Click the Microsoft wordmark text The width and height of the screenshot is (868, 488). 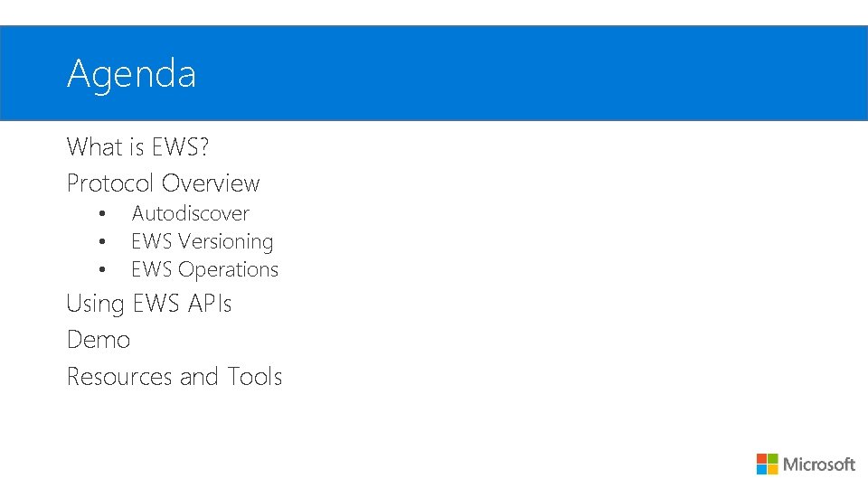819,465
